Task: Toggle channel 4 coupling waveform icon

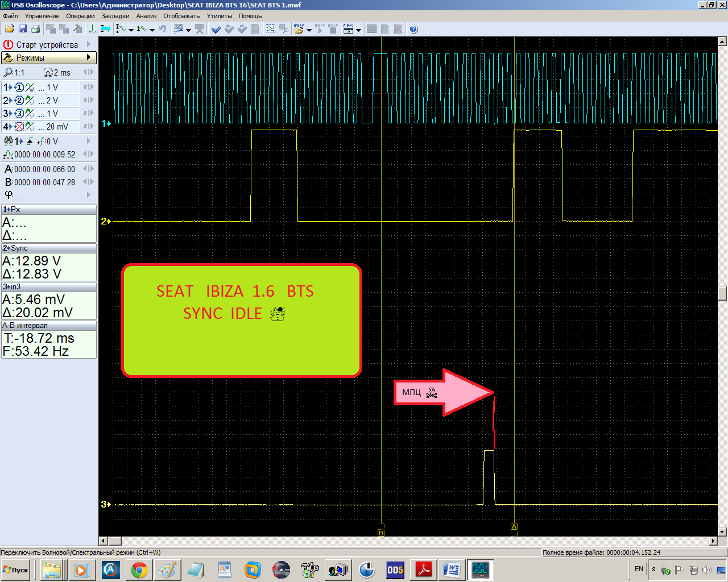Action: 30,127
